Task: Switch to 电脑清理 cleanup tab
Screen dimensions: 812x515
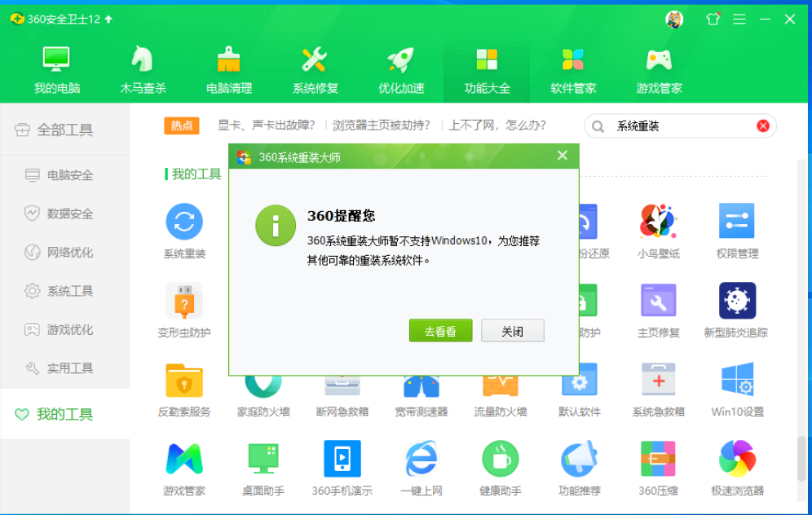Action: coord(229,70)
